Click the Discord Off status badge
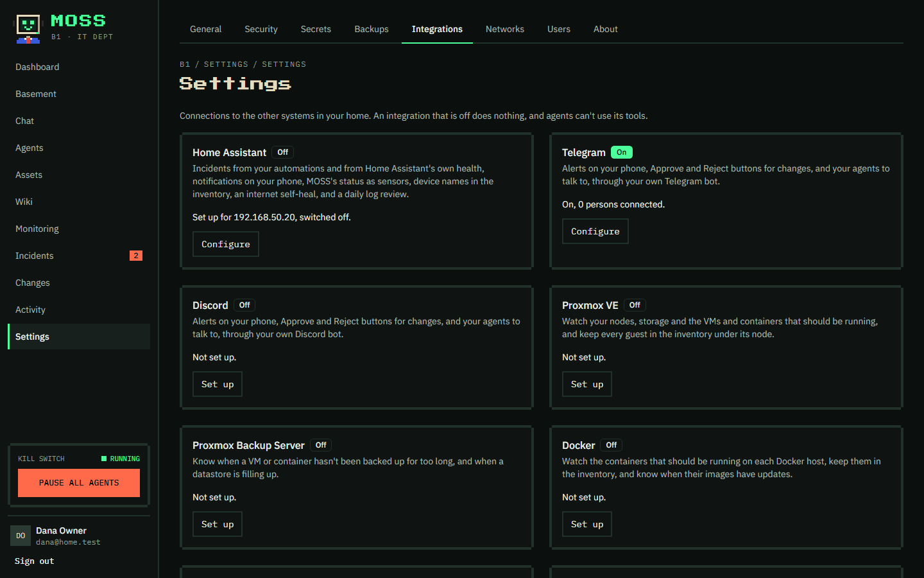The height and width of the screenshot is (578, 924). (244, 305)
